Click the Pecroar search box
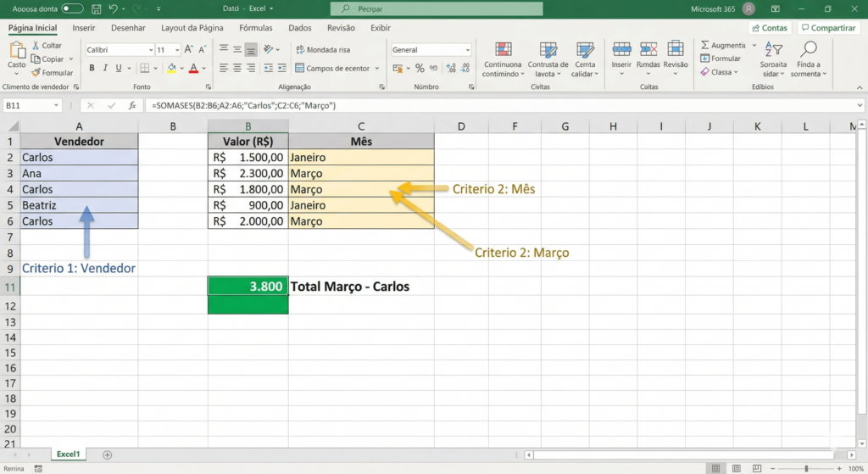 click(437, 8)
